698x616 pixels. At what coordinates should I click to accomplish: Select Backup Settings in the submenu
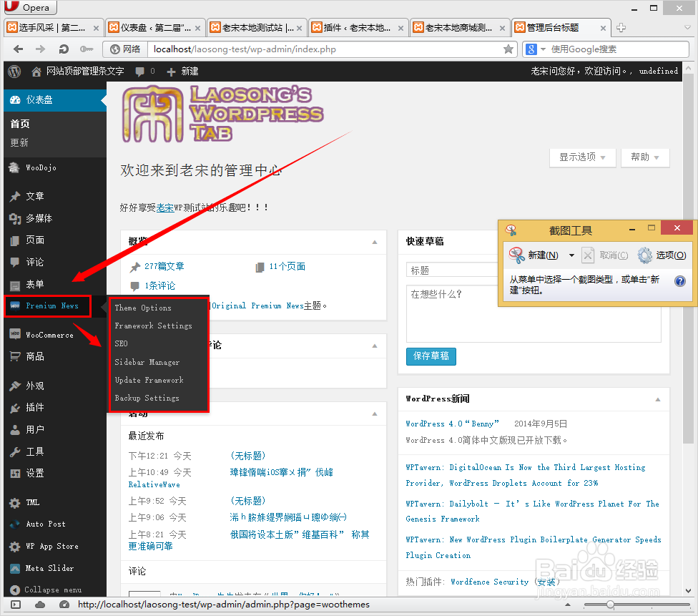click(147, 398)
